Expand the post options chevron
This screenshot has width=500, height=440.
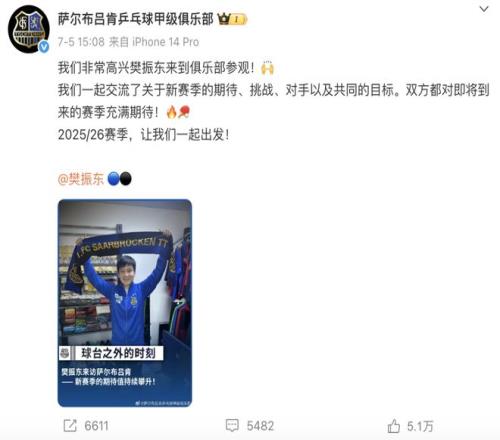[484, 9]
